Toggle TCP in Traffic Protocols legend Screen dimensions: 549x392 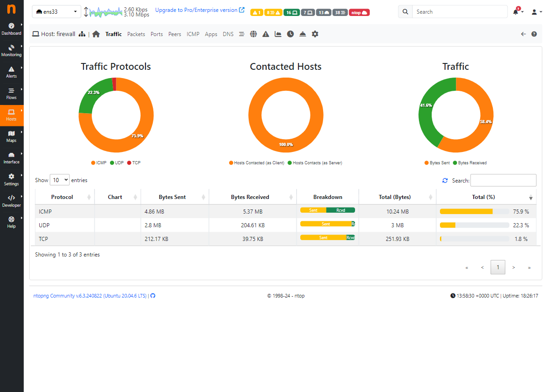pyautogui.click(x=134, y=163)
